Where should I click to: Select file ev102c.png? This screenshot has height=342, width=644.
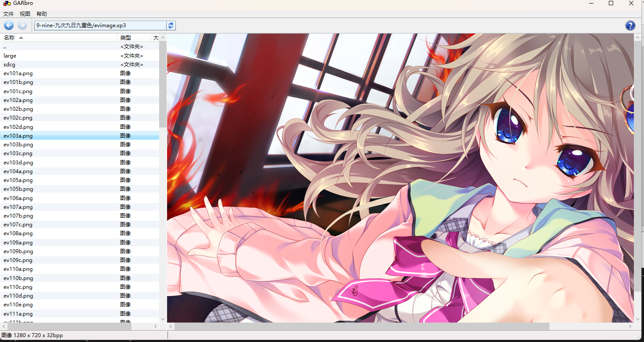[x=80, y=118]
